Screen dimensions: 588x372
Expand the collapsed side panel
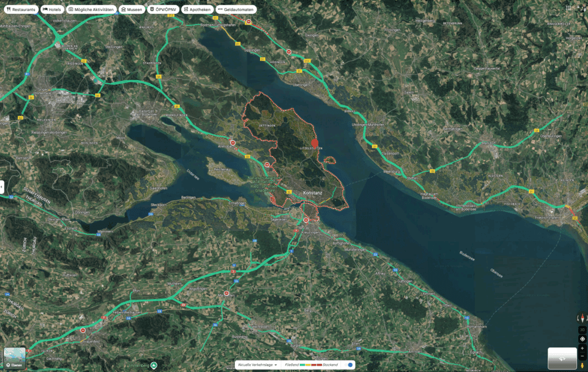tap(2, 187)
